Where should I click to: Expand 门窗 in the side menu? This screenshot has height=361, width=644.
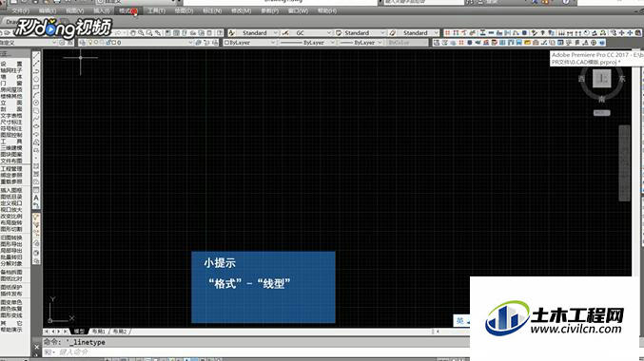tap(11, 84)
